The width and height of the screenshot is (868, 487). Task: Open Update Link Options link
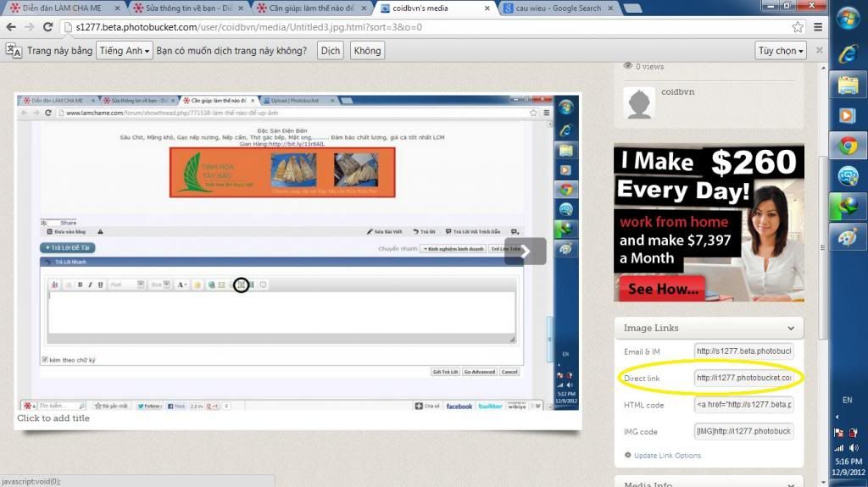[667, 456]
